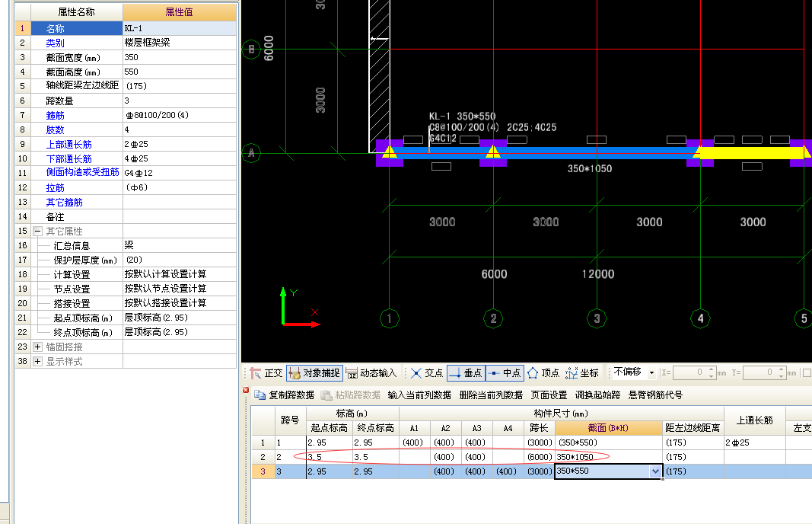Click the 上通长筋 column header
This screenshot has width=812, height=524.
coord(754,421)
